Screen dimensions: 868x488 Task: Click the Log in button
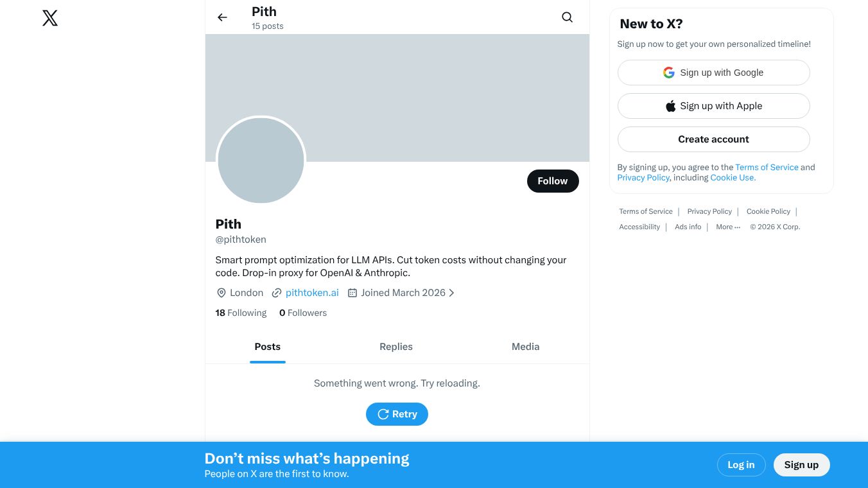(x=741, y=465)
